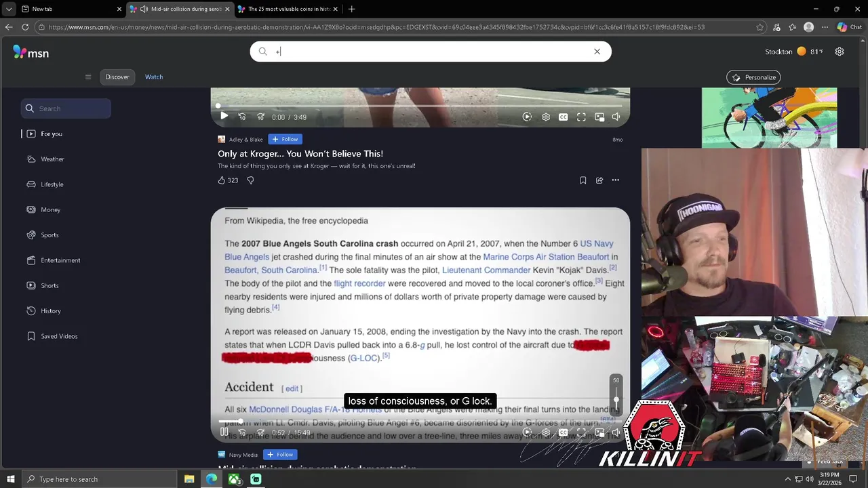The height and width of the screenshot is (488, 868).
Task: Switch to the Discover tab
Action: coord(117,77)
